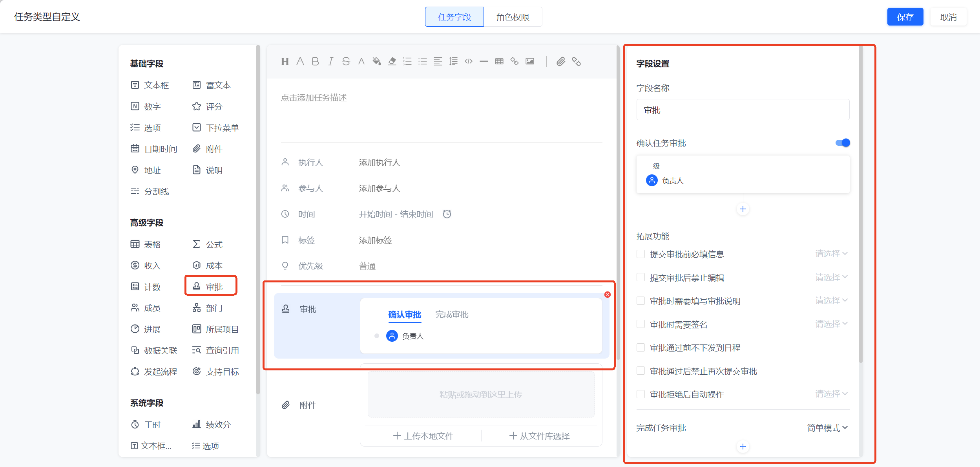980x467 pixels.
Task: Add the 发起流程 field
Action: click(x=154, y=372)
